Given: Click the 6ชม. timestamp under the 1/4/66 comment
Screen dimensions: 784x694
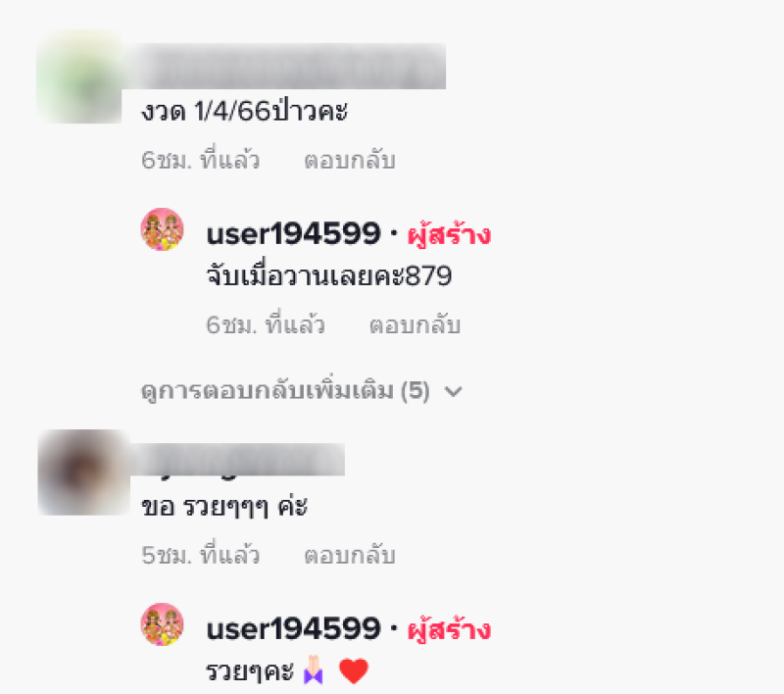Looking at the screenshot, I should click(x=201, y=160).
